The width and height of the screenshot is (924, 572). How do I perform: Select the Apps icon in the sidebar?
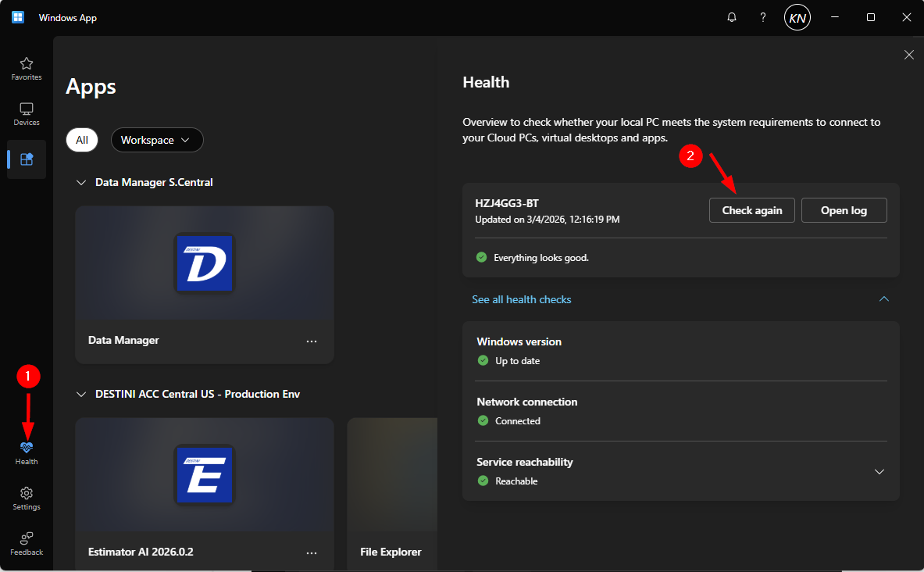(27, 159)
